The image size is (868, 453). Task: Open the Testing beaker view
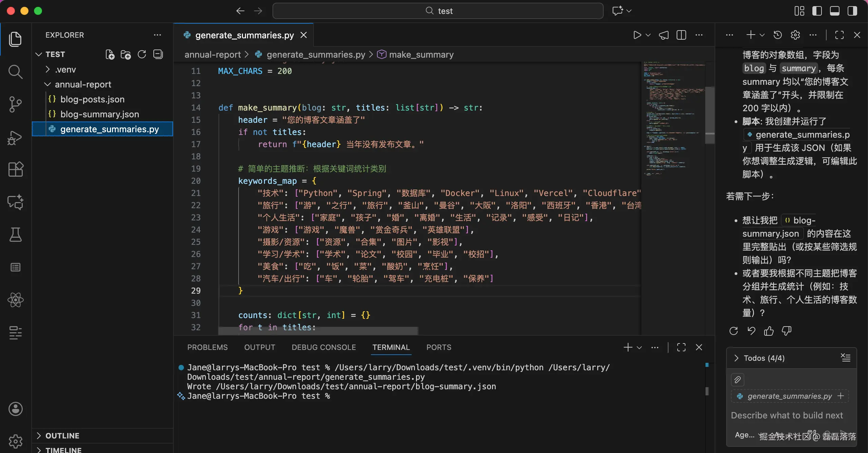tap(15, 235)
